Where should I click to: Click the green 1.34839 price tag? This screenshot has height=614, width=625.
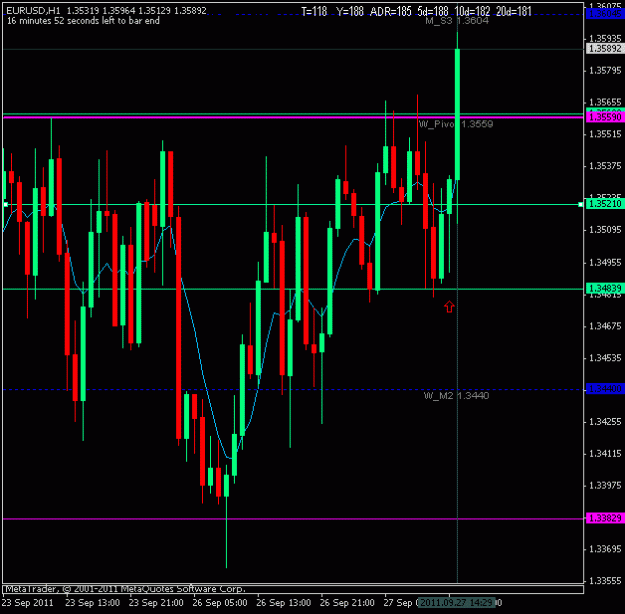click(x=605, y=288)
